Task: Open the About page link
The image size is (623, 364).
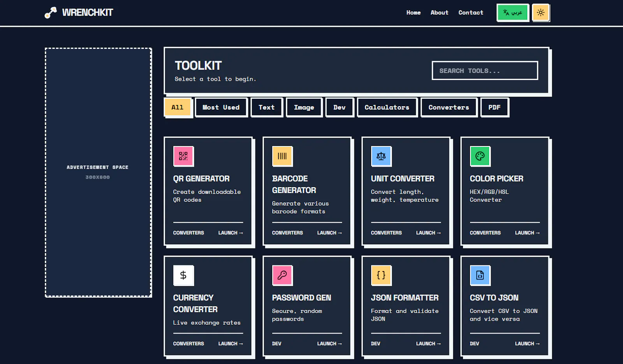Action: pyautogui.click(x=439, y=12)
